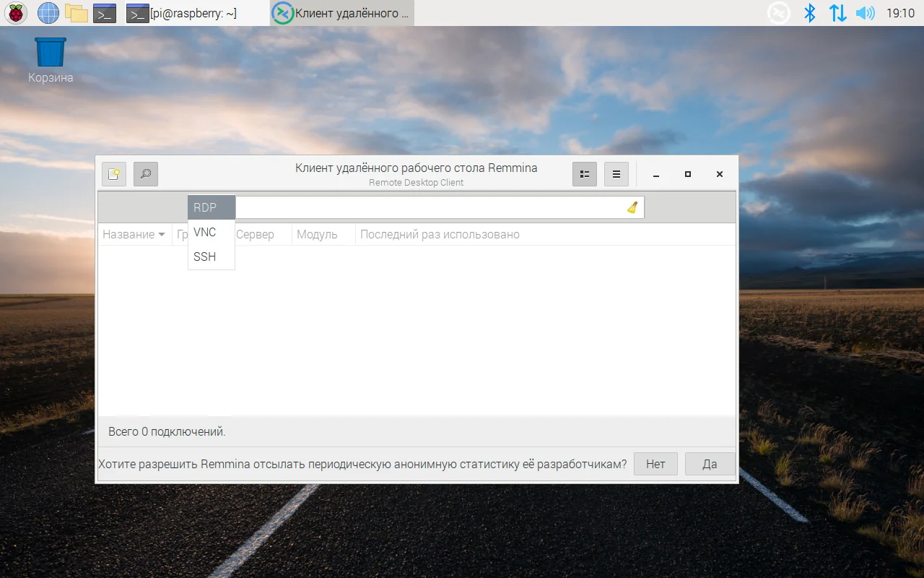This screenshot has width=924, height=578.
Task: Open the Remmina hamburger menu
Action: pos(616,174)
